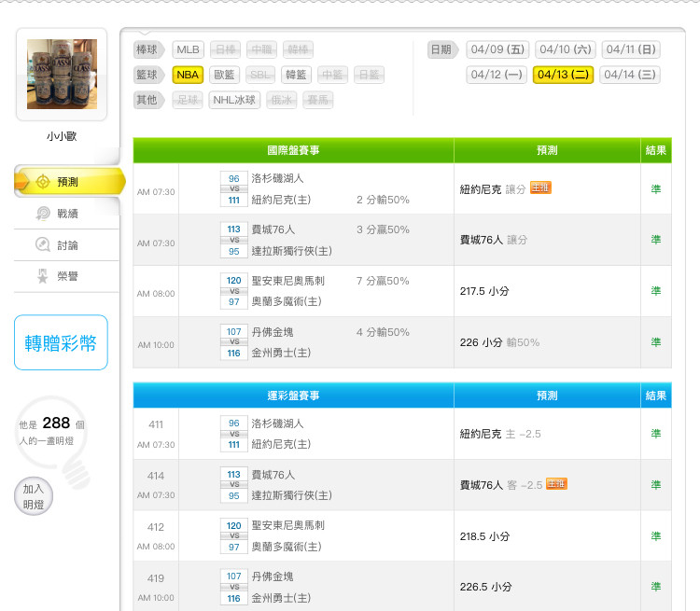Click 聖安東尼奧馬刺 in the international table
The height and width of the screenshot is (611, 700).
288,281
